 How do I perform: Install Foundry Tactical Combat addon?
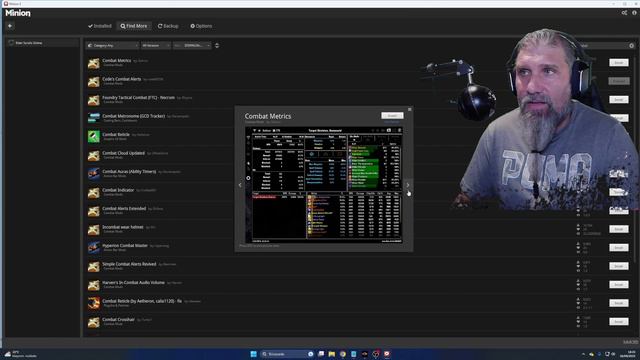tap(618, 100)
